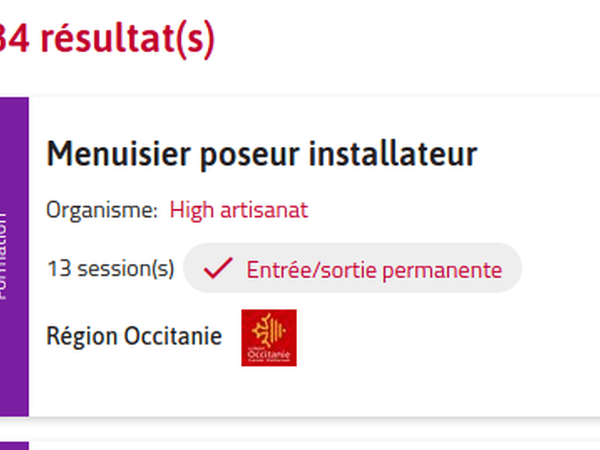
Task: Click the purple strip of the next result card
Action: 14,446
